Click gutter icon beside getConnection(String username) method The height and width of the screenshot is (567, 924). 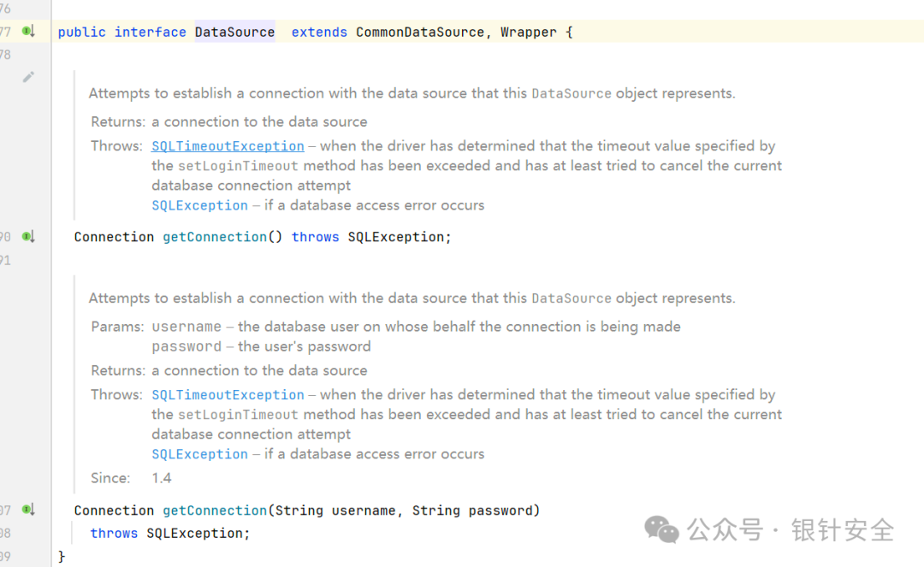click(28, 510)
